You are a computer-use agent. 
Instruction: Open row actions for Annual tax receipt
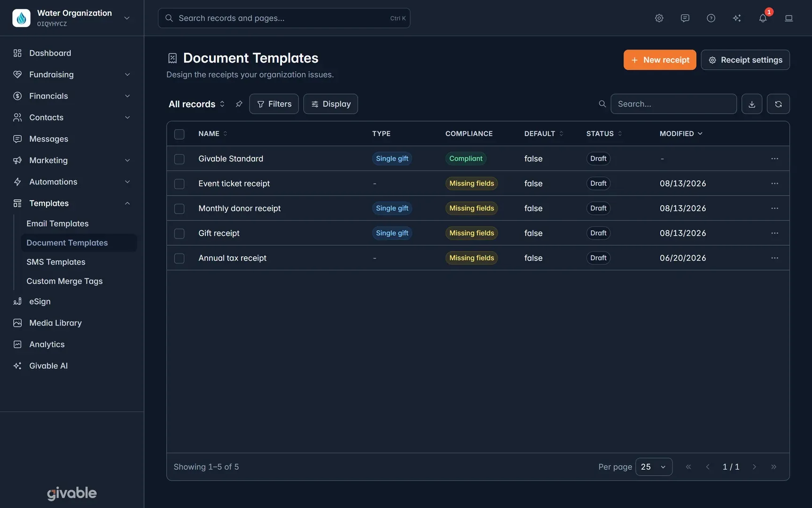[774, 258]
